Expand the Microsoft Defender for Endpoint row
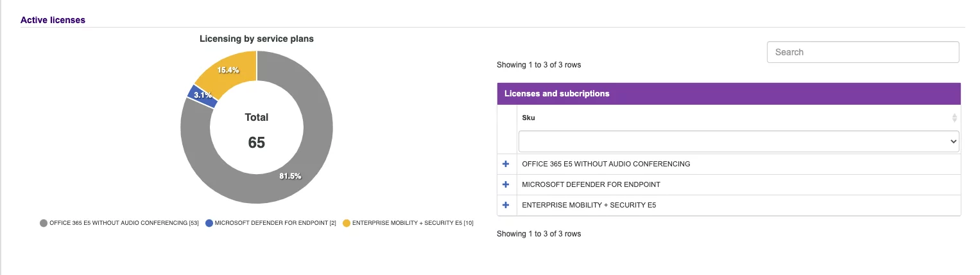Image resolution: width=980 pixels, height=275 pixels. point(506,184)
